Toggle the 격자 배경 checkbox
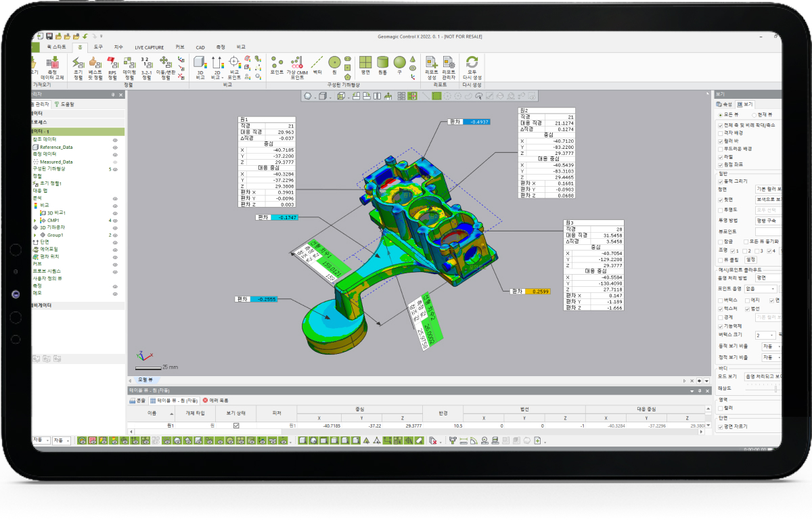 pyautogui.click(x=720, y=133)
